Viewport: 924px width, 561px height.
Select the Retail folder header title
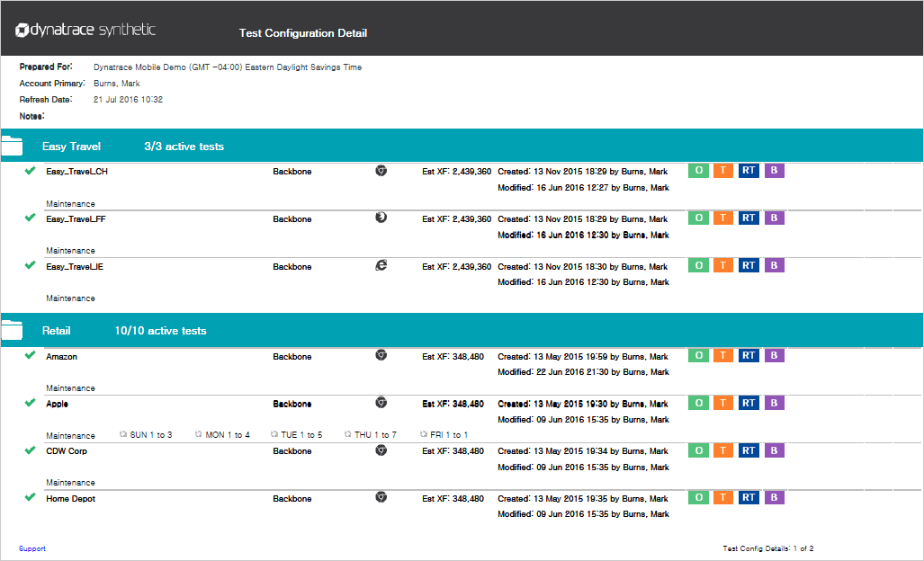(x=56, y=331)
